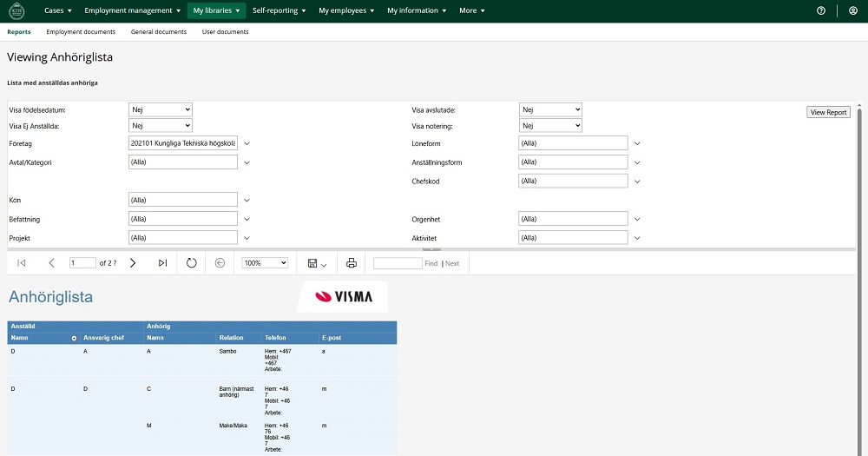Jump to last page of report

162,263
